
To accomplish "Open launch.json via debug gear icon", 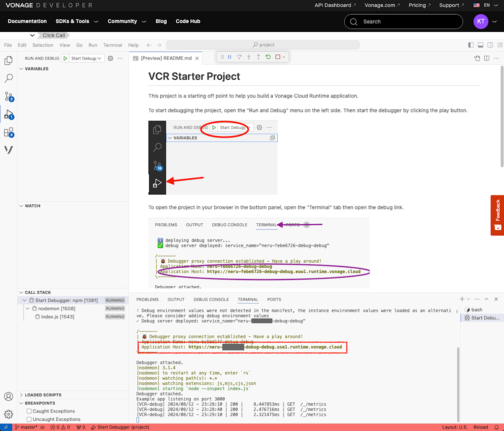I will [x=110, y=58].
